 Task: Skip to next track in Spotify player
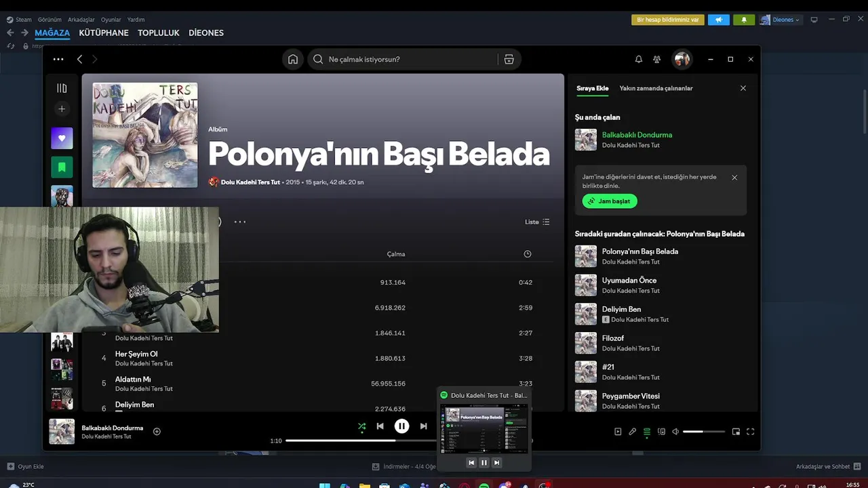pos(424,426)
